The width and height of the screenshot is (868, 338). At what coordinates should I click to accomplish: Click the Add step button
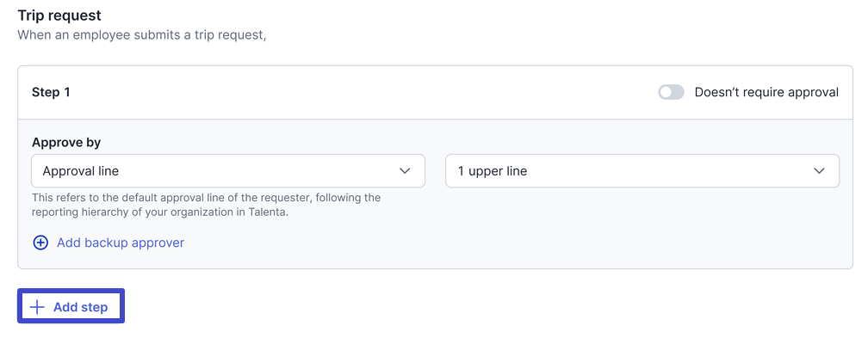point(71,305)
